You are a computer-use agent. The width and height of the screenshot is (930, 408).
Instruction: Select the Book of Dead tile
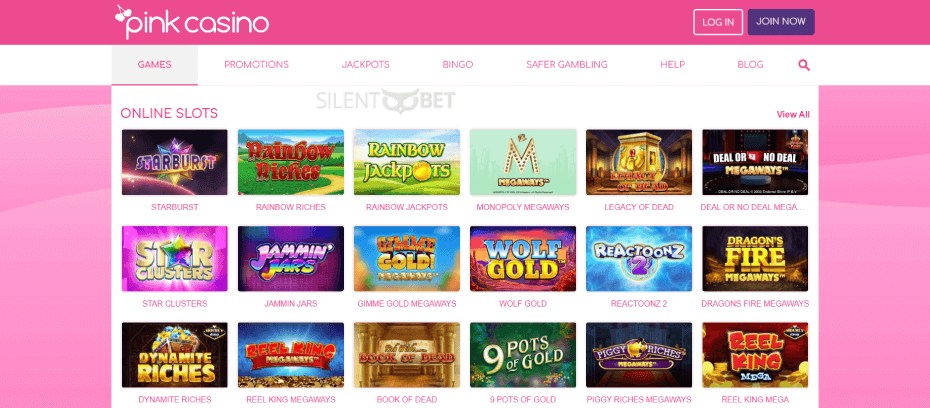406,355
